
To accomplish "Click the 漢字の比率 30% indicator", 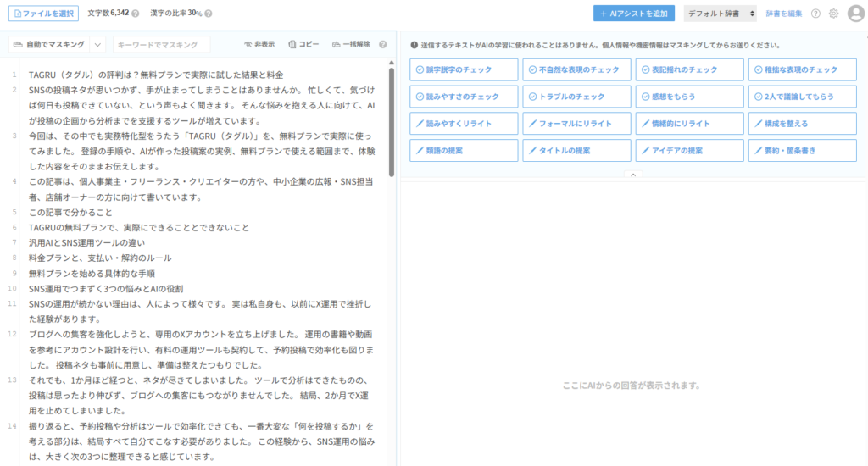I will 176,14.
